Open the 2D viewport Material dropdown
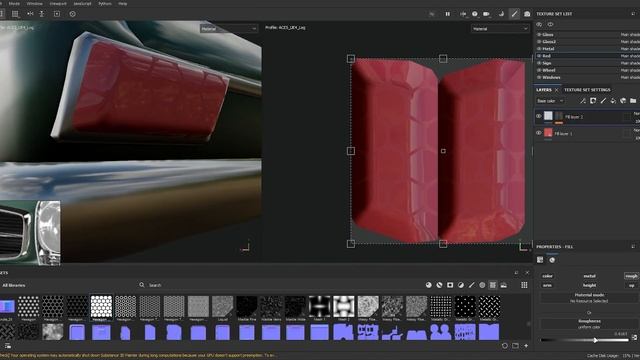Screen dimensions: 640x360 point(500,29)
